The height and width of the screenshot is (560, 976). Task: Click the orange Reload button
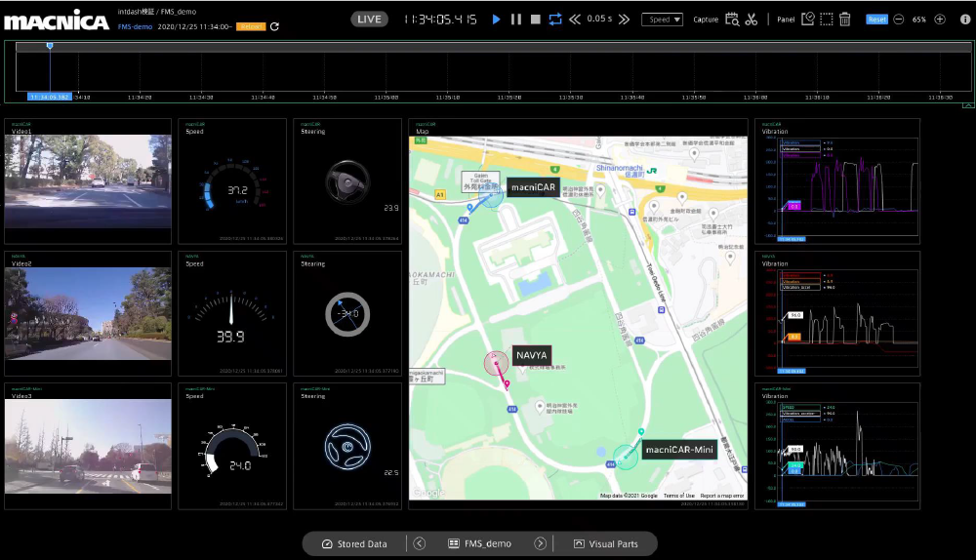point(251,26)
